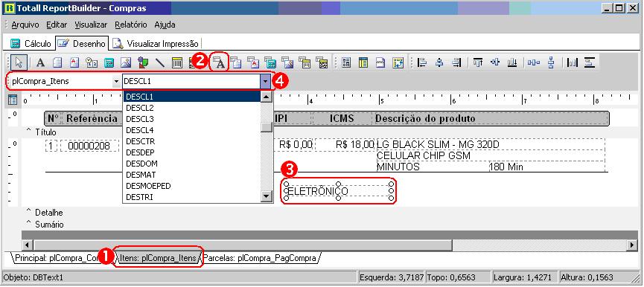Align selected objects to right edges
Viewport: 644px width, 287px height.
click(x=456, y=62)
